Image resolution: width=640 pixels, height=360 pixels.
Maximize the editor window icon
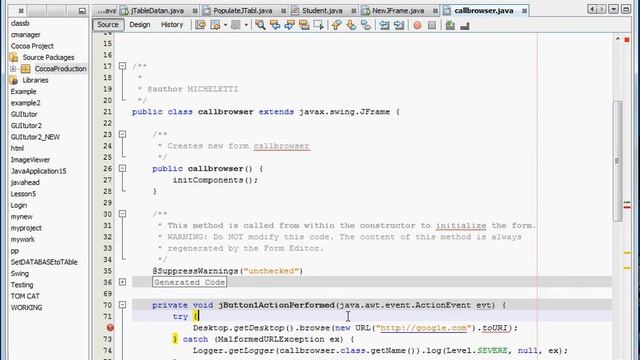coord(626,9)
